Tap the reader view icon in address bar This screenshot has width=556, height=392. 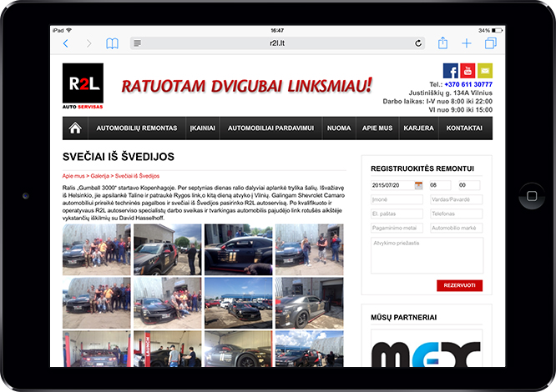[x=137, y=43]
